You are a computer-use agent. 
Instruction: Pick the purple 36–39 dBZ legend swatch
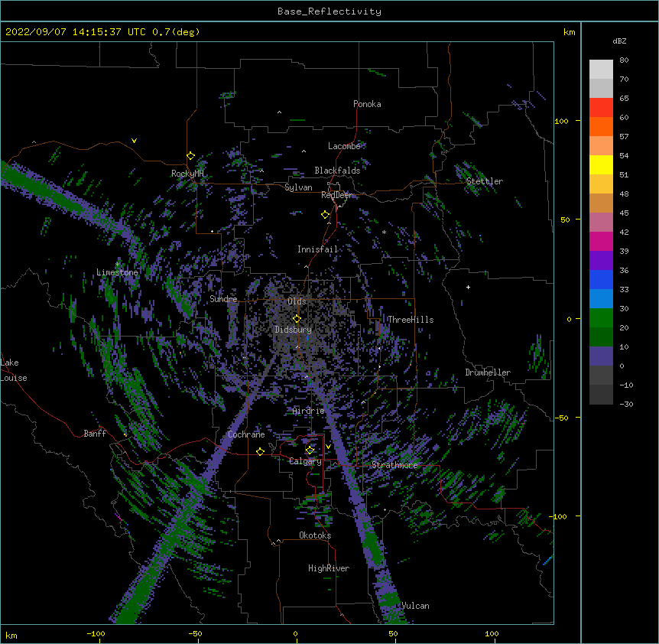pos(601,261)
